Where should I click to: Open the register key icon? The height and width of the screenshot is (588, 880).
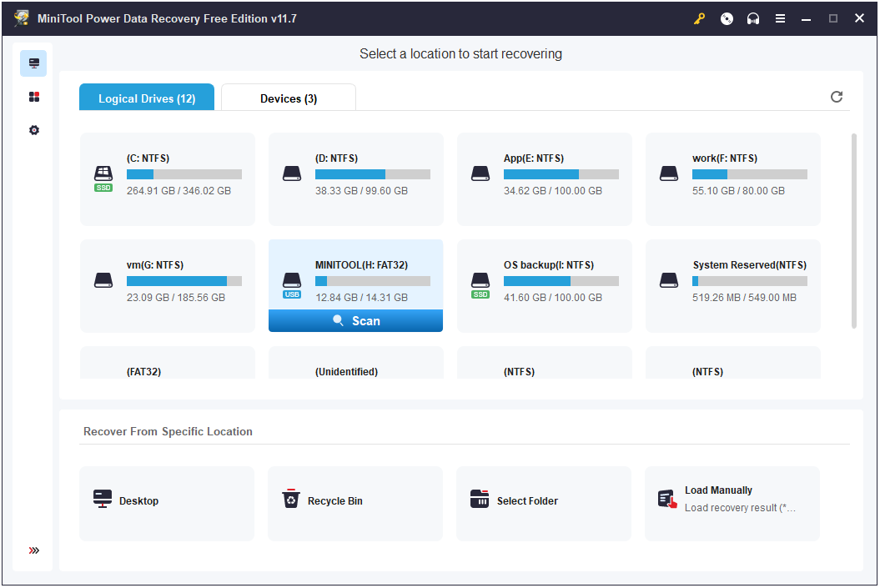tap(699, 18)
